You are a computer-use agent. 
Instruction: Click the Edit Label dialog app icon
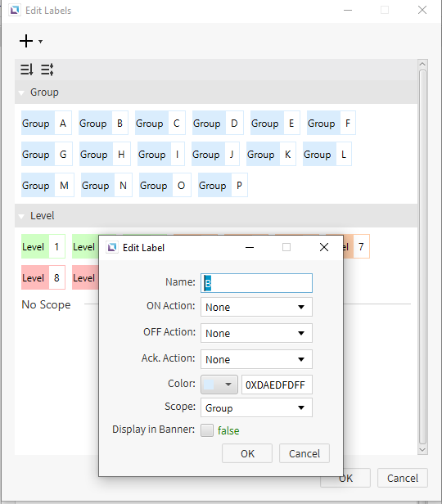[112, 247]
